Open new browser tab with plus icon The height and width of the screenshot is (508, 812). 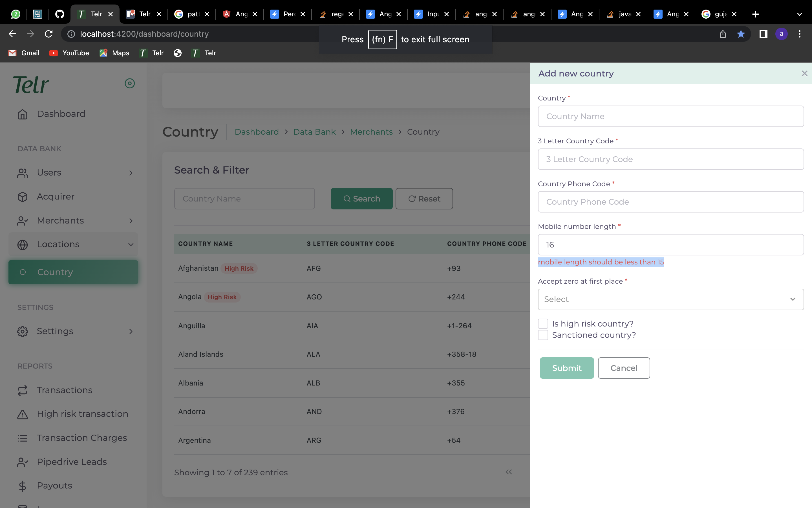coord(756,14)
